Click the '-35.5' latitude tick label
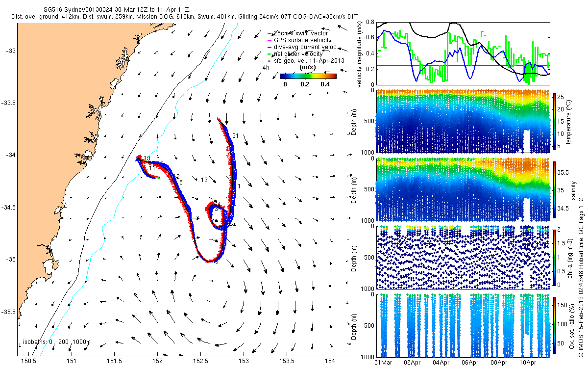The height and width of the screenshot is (368, 588). (8, 312)
